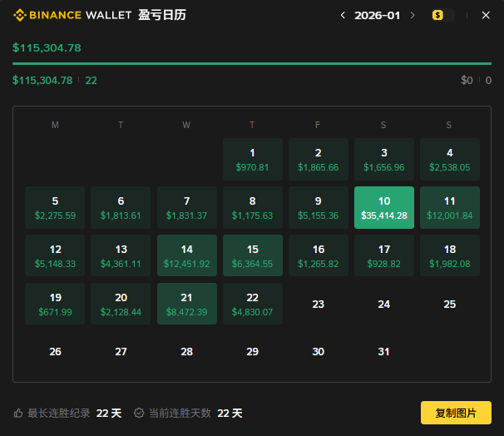Toggle the dollar currency display switch

click(443, 15)
